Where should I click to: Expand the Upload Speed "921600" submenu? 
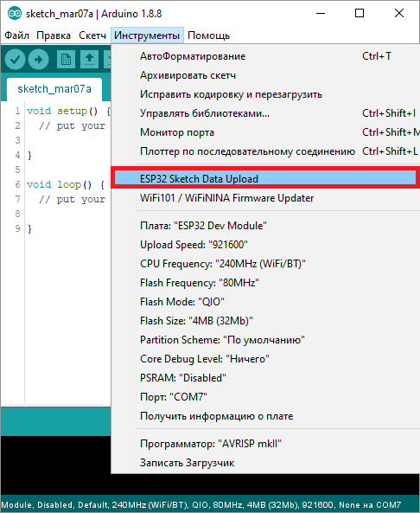[265, 245]
